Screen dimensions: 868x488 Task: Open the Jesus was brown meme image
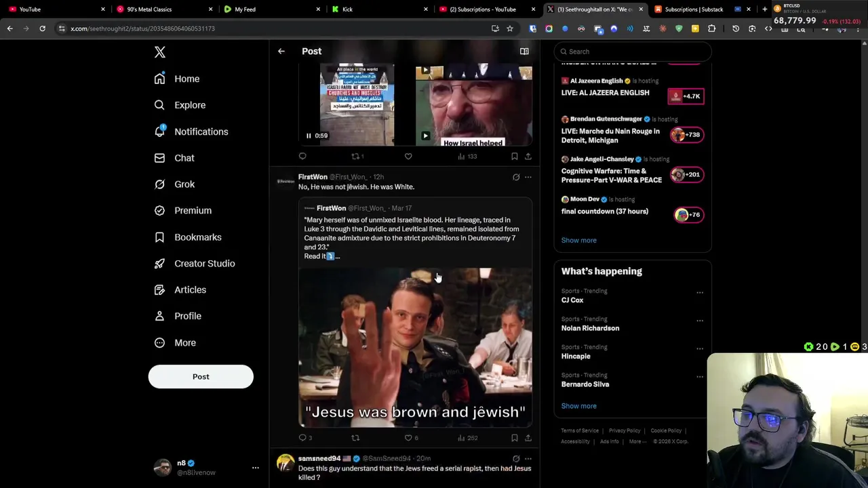click(416, 348)
